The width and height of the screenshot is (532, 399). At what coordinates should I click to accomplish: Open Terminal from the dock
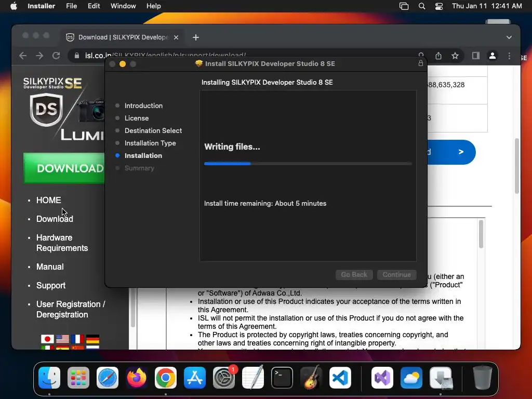(x=282, y=378)
